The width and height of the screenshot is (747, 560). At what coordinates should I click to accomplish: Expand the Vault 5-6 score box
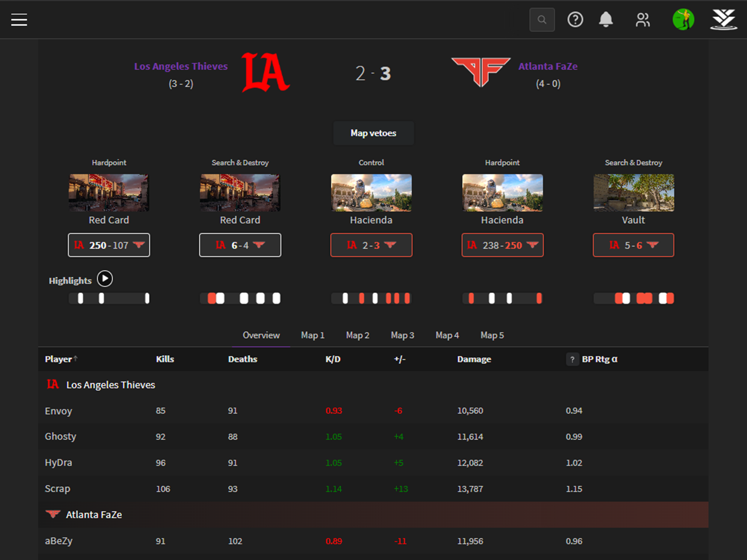tap(634, 245)
